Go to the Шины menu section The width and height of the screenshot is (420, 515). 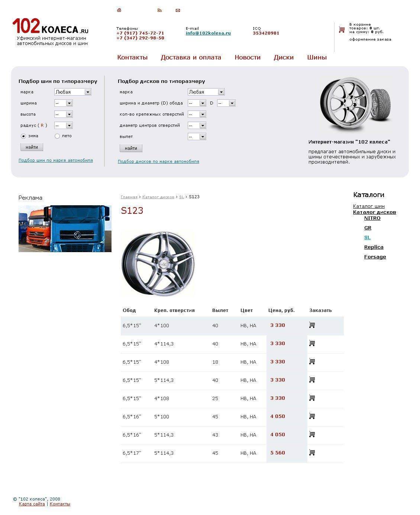coord(317,57)
